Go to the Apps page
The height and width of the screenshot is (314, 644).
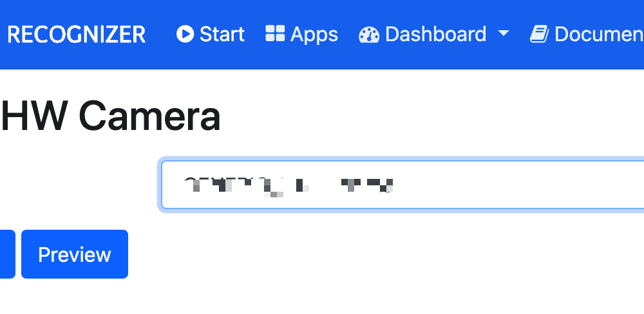coord(301,34)
